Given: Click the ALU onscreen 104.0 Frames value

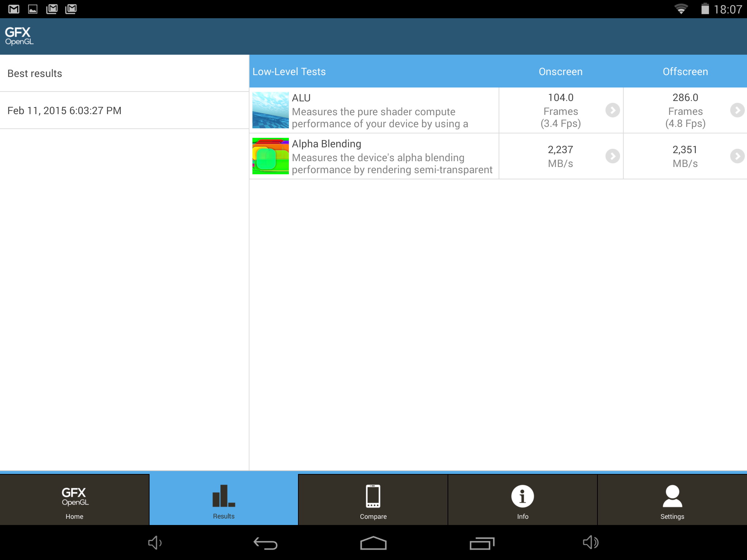Looking at the screenshot, I should [x=561, y=110].
